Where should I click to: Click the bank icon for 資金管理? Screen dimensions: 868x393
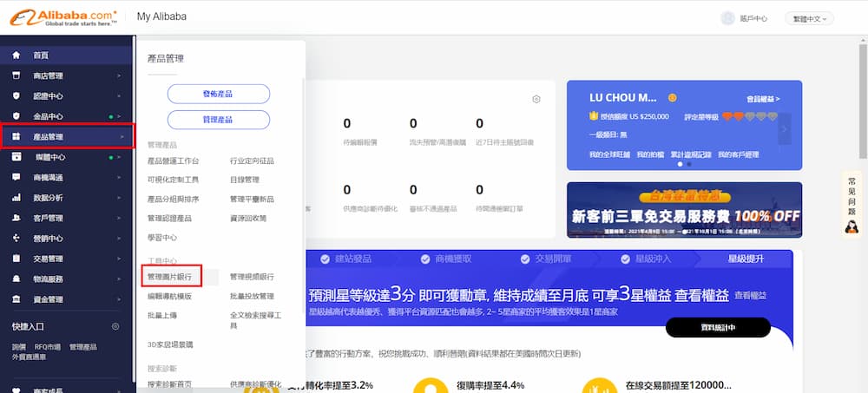point(16,299)
